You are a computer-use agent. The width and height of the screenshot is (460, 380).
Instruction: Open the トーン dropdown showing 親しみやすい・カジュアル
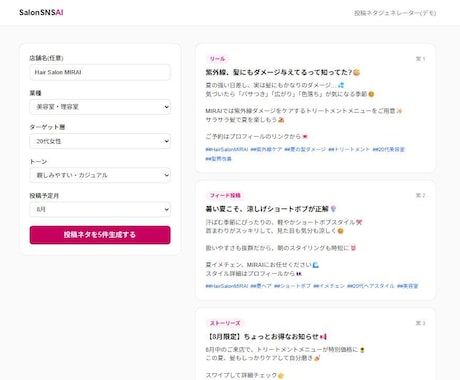click(x=100, y=175)
